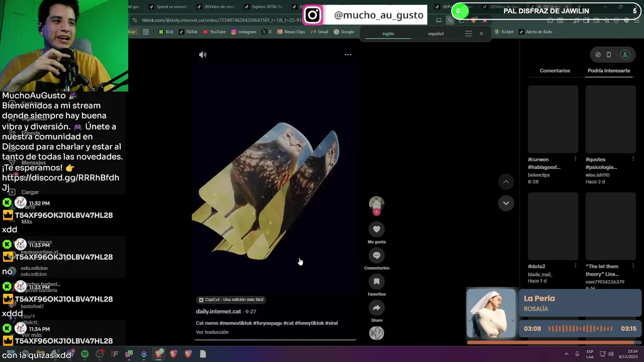Open options dots for #quotes video
The height and width of the screenshot is (362, 644).
(x=633, y=159)
